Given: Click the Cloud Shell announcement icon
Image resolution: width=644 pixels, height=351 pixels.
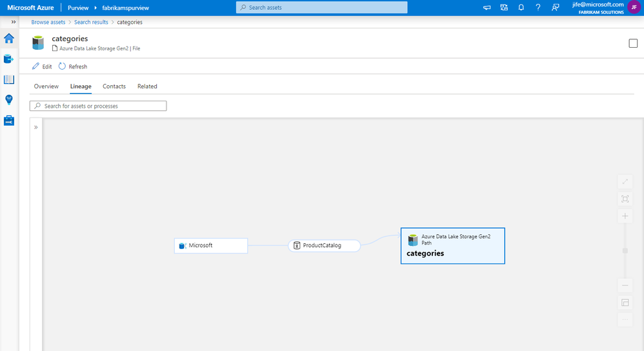Looking at the screenshot, I should [487, 7].
